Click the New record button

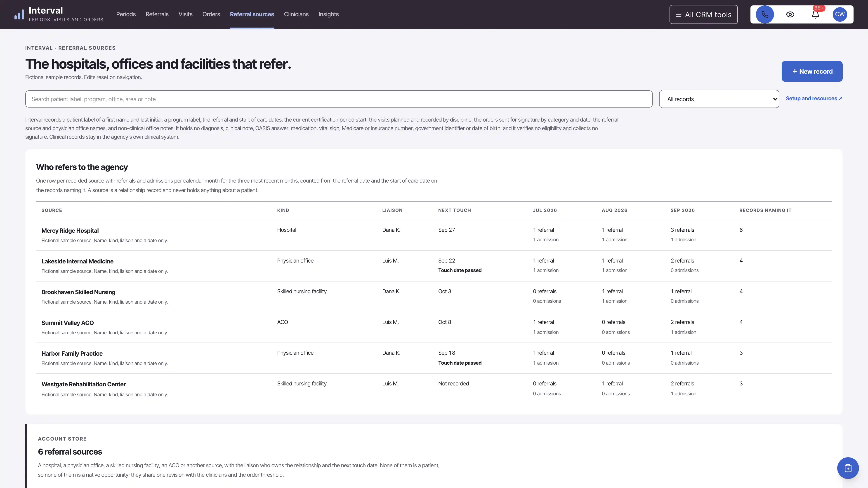[812, 71]
